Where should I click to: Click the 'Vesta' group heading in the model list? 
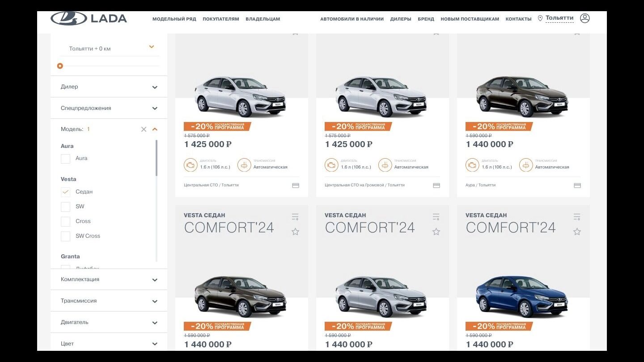[x=68, y=179]
